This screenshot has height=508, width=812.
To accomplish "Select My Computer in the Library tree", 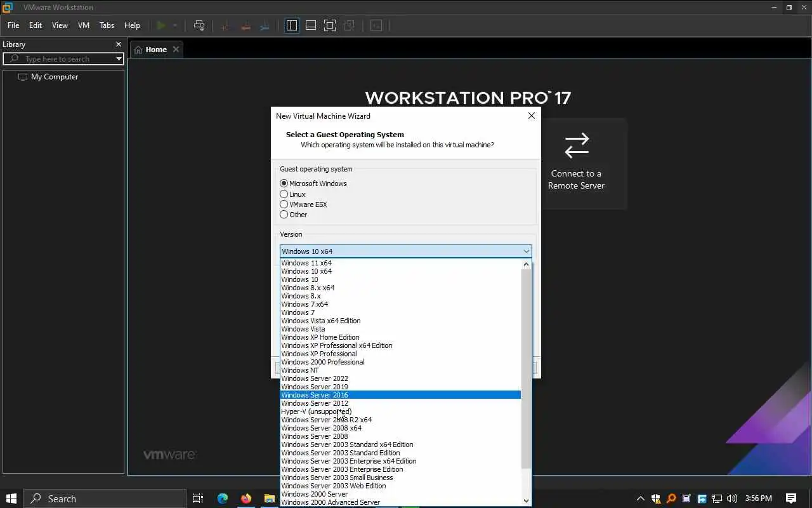I will pos(55,77).
